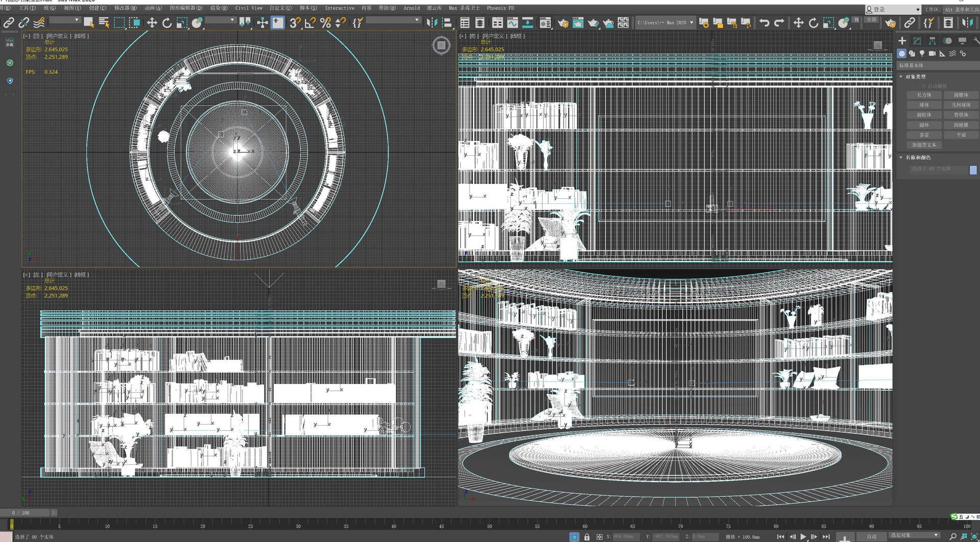
Task: Open the Civil View menu
Action: (249, 8)
